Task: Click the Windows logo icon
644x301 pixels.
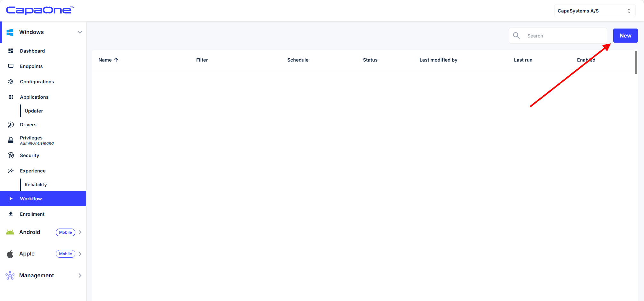Action: coord(10,32)
